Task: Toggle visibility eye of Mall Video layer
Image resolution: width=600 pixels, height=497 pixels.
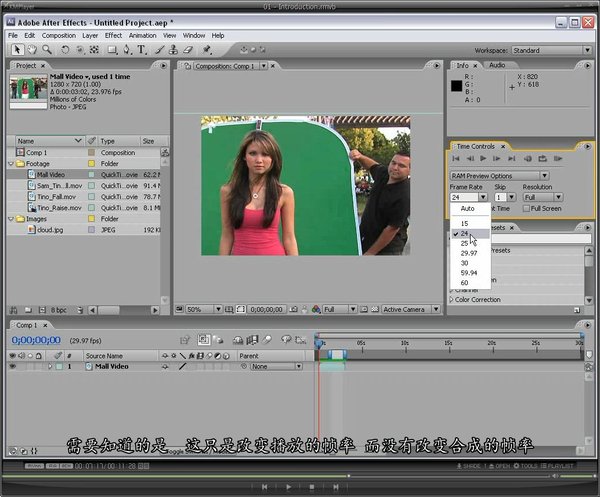Action: (13, 367)
